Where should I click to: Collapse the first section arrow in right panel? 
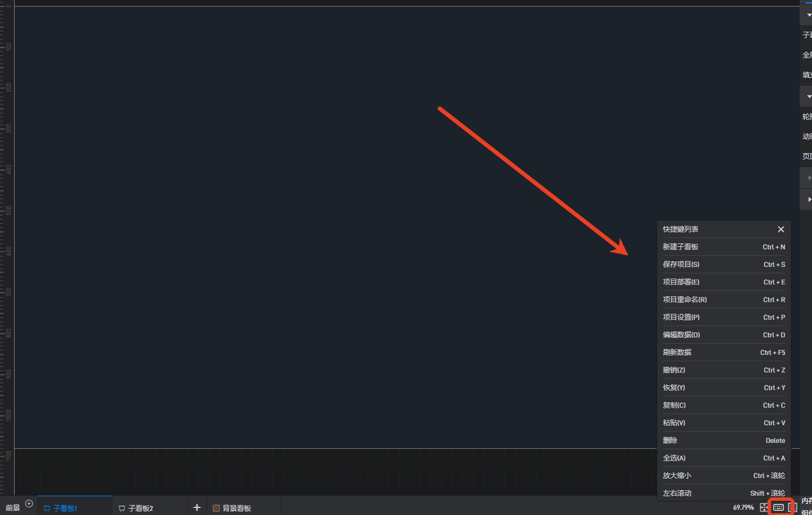click(809, 15)
